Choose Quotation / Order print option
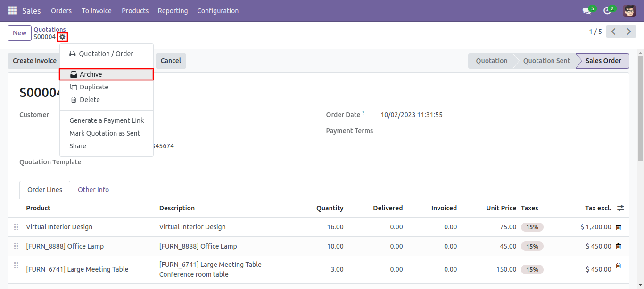This screenshot has height=289, width=644. (x=107, y=54)
